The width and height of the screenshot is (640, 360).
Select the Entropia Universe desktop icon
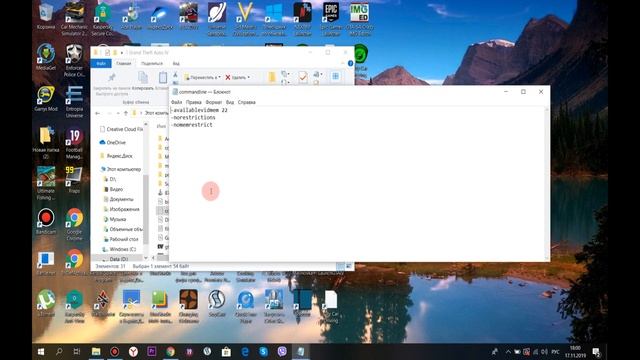click(x=74, y=101)
